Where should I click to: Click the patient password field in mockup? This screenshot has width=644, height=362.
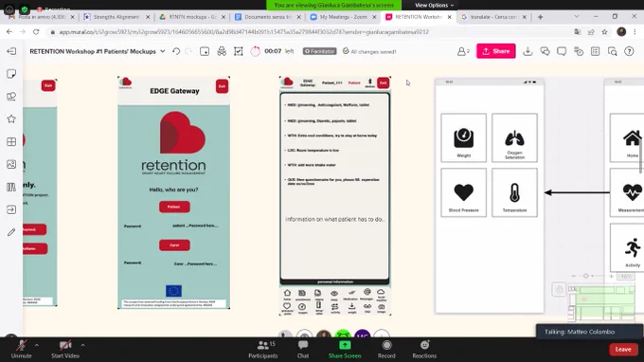195,226
